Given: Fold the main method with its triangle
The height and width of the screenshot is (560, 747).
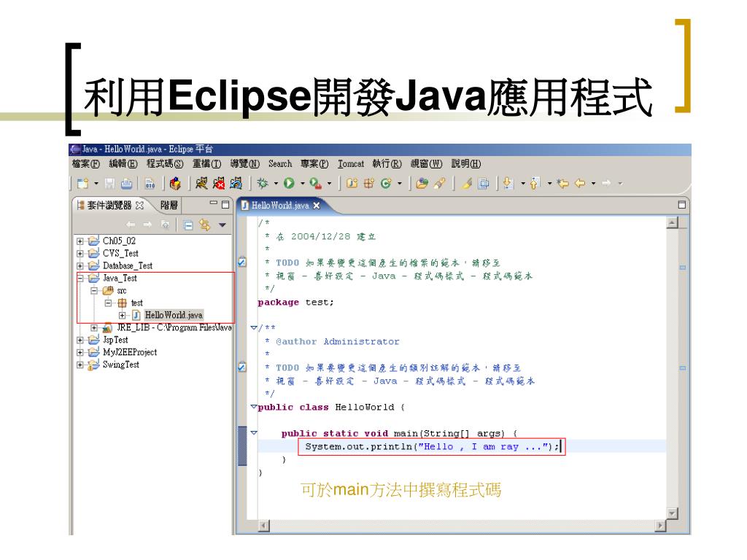Looking at the screenshot, I should click(x=254, y=433).
